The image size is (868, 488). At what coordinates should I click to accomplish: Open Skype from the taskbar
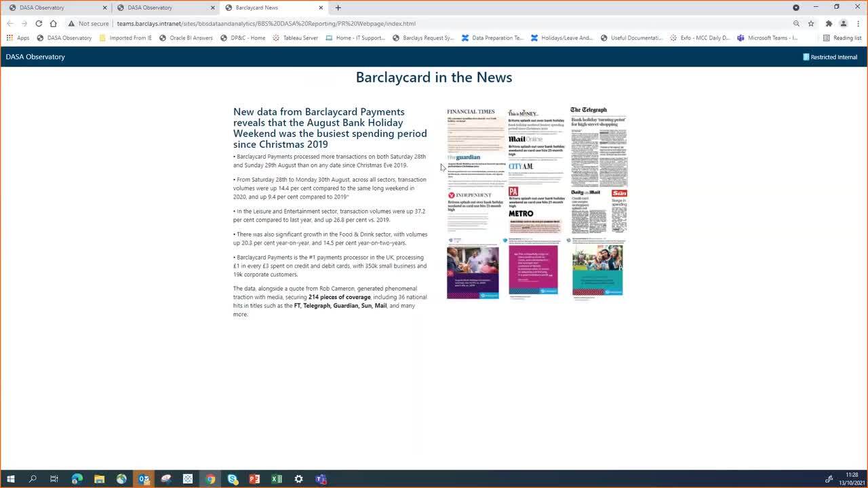tap(233, 479)
